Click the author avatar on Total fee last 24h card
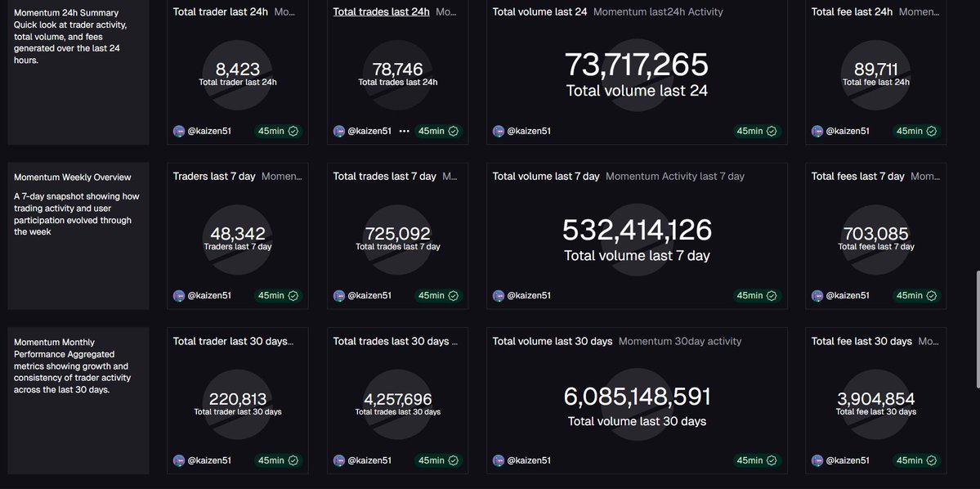This screenshot has width=980, height=489. point(817,132)
